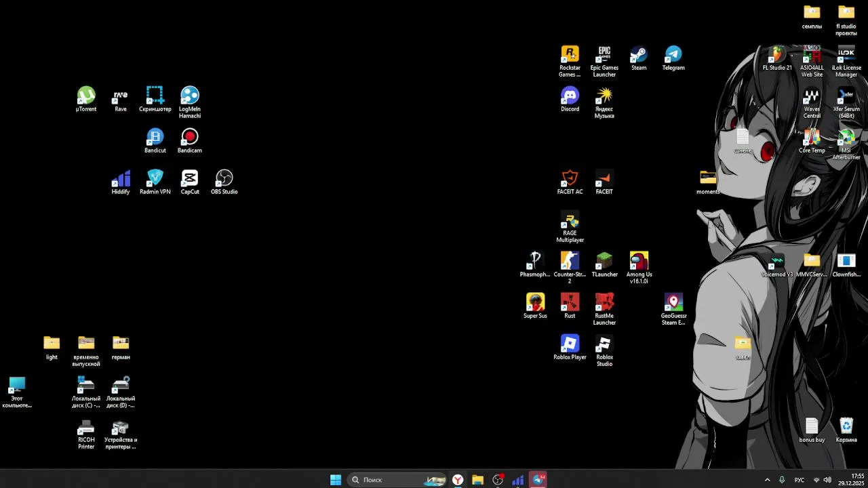The width and height of the screenshot is (868, 488).
Task: Open Устройства и принтеры shortcut
Action: (121, 433)
